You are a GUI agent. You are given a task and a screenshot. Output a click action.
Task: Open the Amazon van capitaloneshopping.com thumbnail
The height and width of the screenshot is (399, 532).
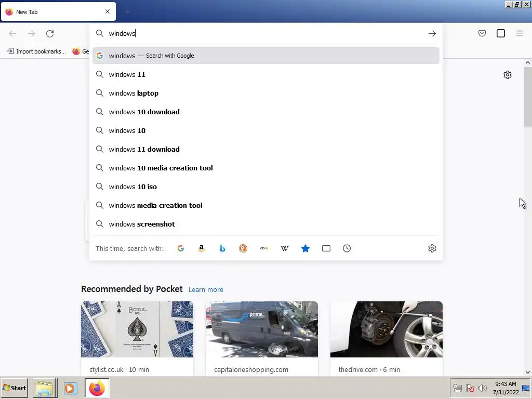262,329
